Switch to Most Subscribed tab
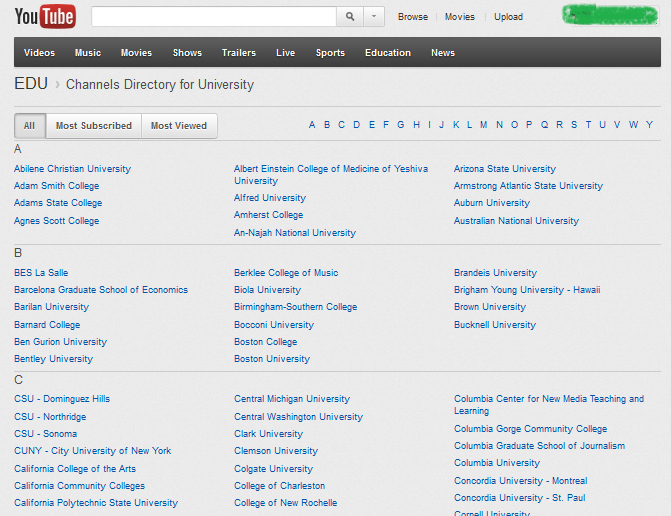The width and height of the screenshot is (671, 516). point(94,126)
